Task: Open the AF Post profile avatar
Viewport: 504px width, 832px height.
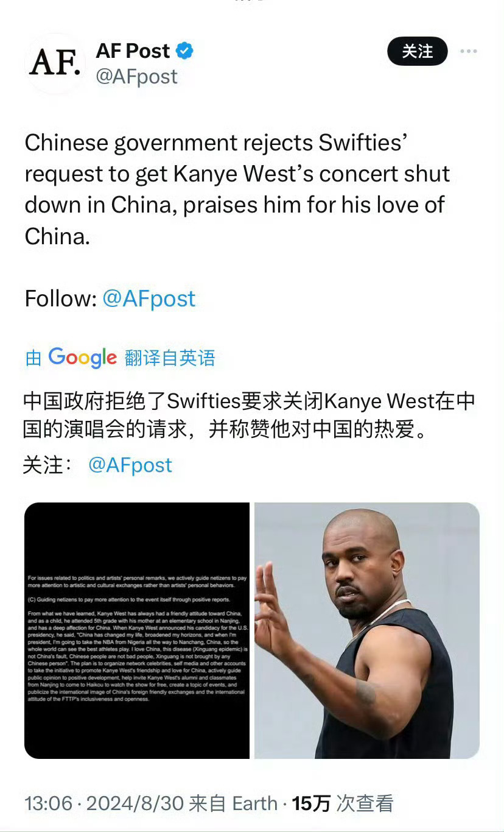Action: pyautogui.click(x=55, y=63)
